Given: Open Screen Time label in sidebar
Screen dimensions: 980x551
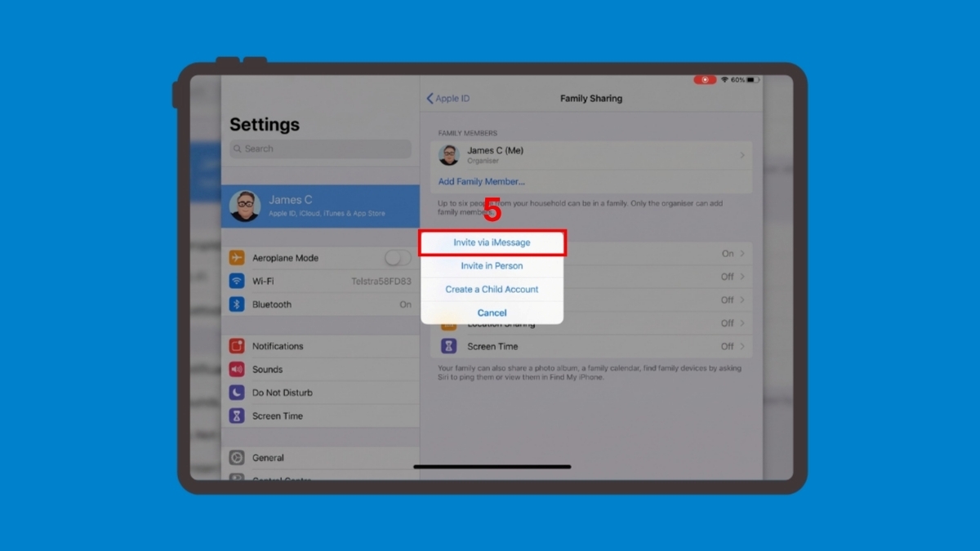Looking at the screenshot, I should [x=278, y=415].
